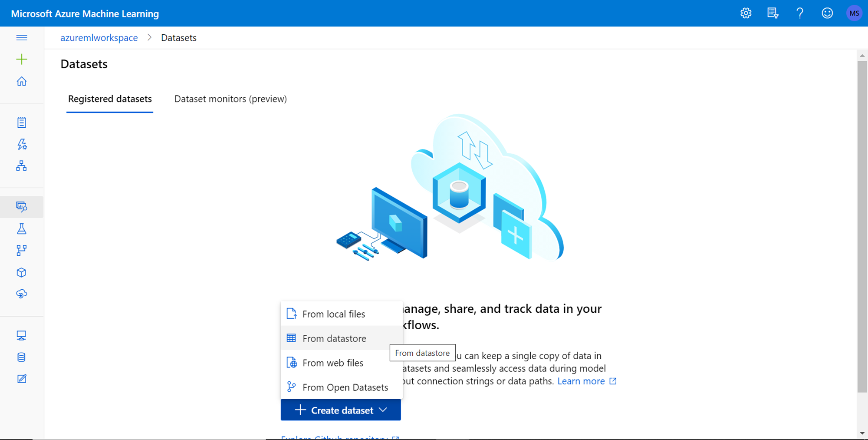The image size is (868, 440).
Task: Open Compute monitor icon
Action: (22, 335)
